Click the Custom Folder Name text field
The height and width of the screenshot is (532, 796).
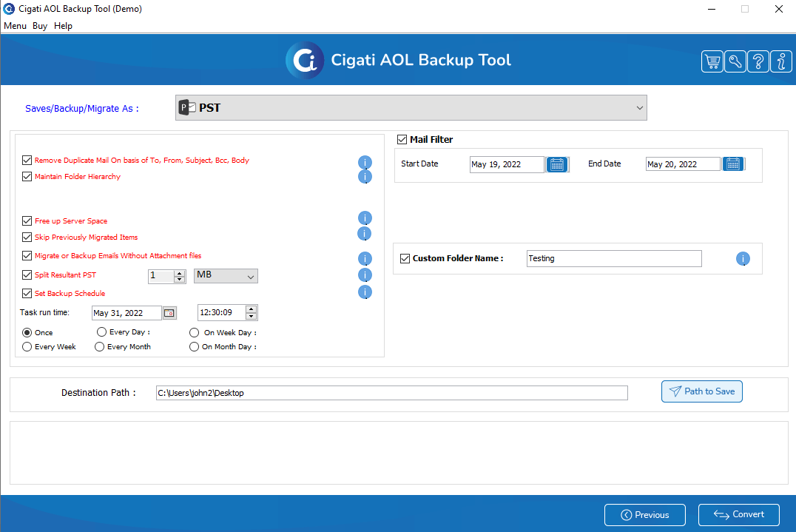click(614, 258)
